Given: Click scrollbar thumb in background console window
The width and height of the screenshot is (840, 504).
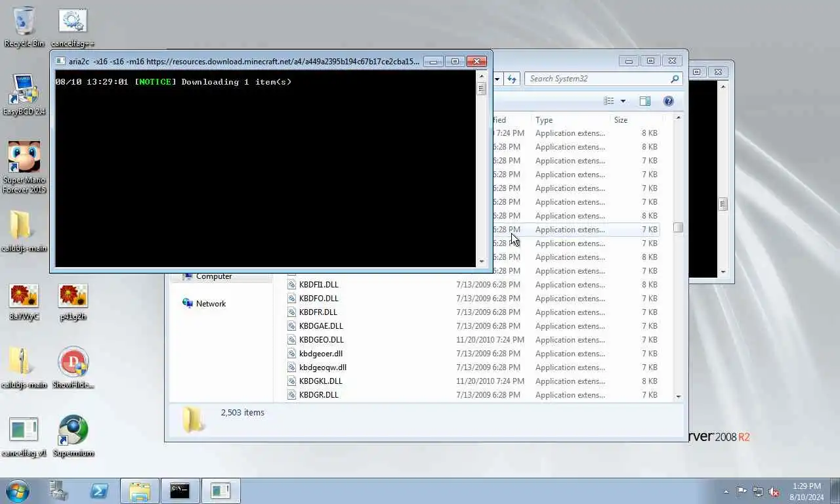Looking at the screenshot, I should click(723, 204).
